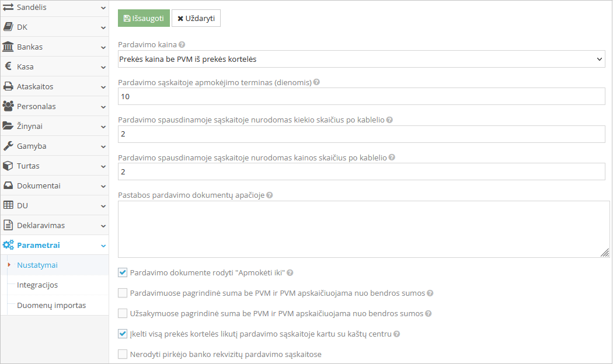Click the Bankas bank building icon
The height and width of the screenshot is (364, 613).
(x=10, y=47)
